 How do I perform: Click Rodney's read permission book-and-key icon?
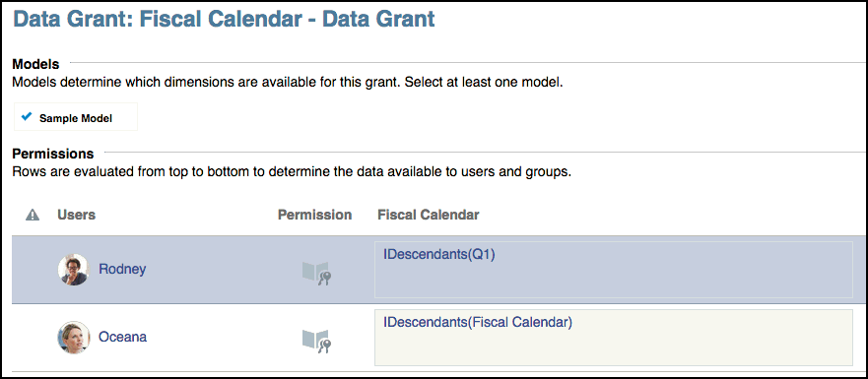pos(316,274)
